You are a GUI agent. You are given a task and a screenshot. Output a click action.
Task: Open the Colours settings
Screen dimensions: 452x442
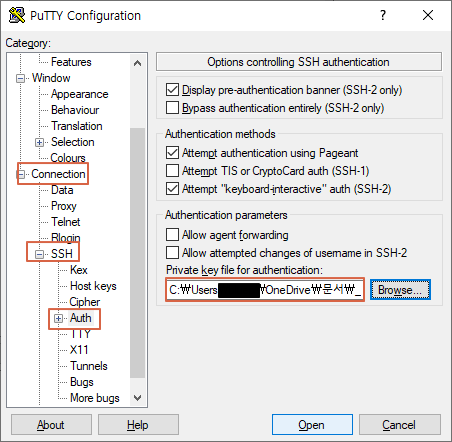click(68, 158)
